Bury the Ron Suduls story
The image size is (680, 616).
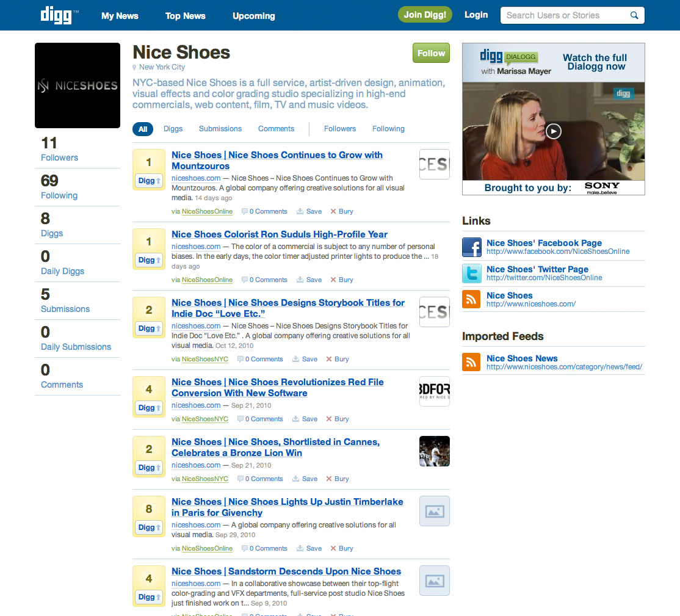click(342, 280)
